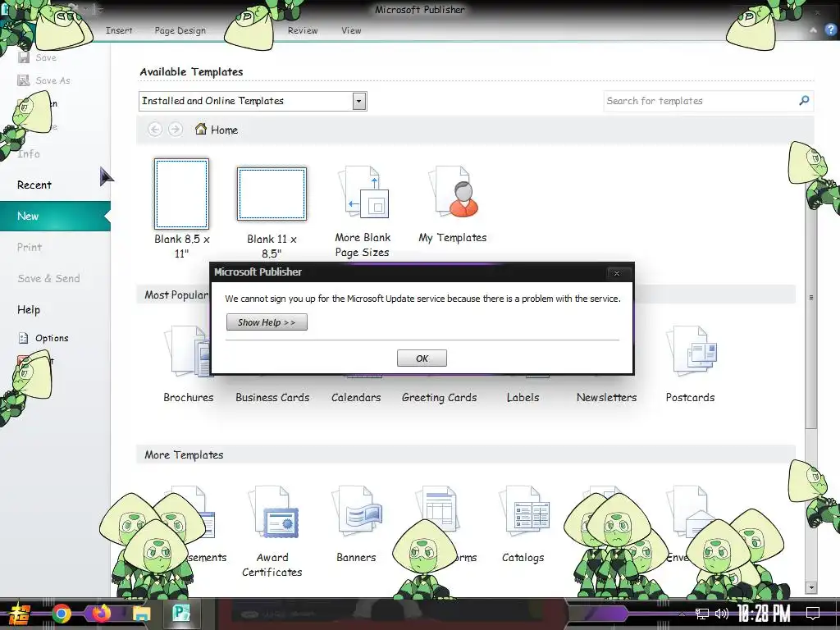Open the Review ribbon tab
Viewport: 840px width, 630px height.
[x=303, y=30]
